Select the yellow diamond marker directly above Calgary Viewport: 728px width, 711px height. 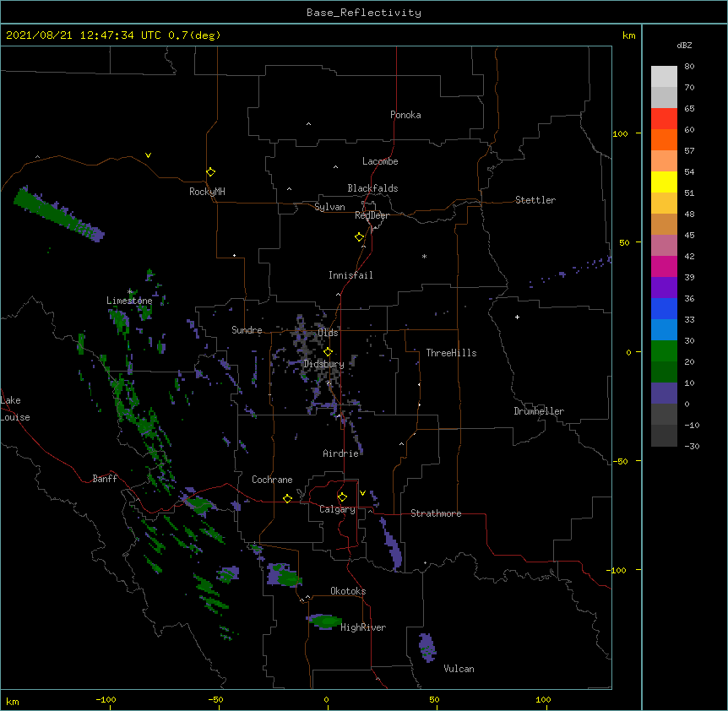click(x=342, y=497)
